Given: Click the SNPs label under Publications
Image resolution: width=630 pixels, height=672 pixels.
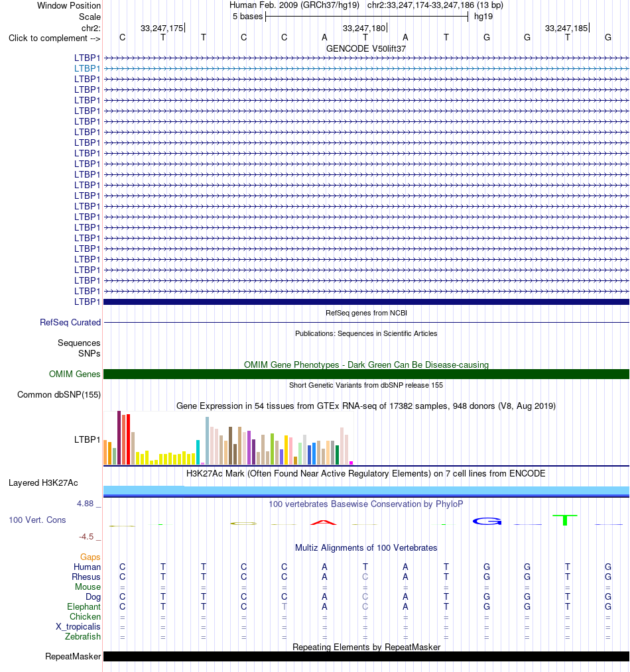Looking at the screenshot, I should tap(90, 354).
